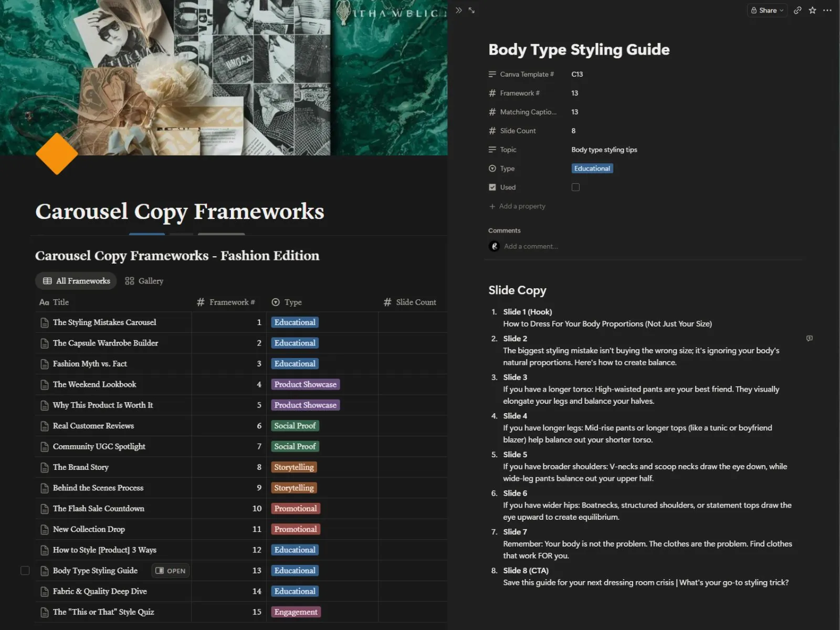Click page icon of New Collection Drop row
Image resolution: width=840 pixels, height=630 pixels.
click(x=45, y=530)
